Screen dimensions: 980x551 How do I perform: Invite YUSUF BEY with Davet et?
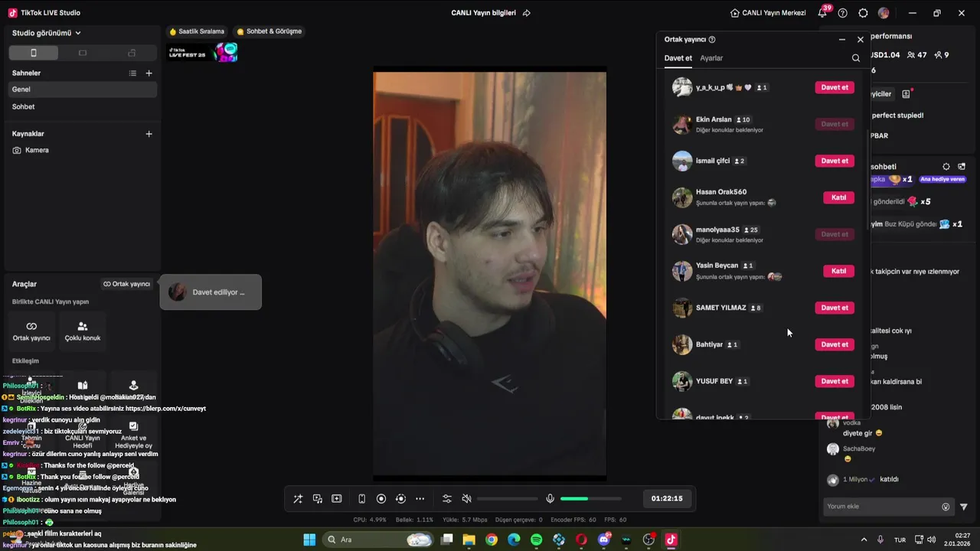click(x=835, y=381)
